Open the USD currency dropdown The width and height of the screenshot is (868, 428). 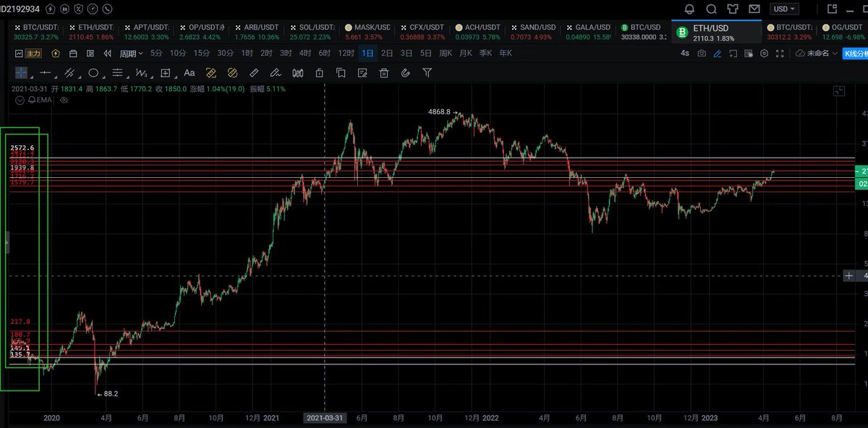coord(785,9)
